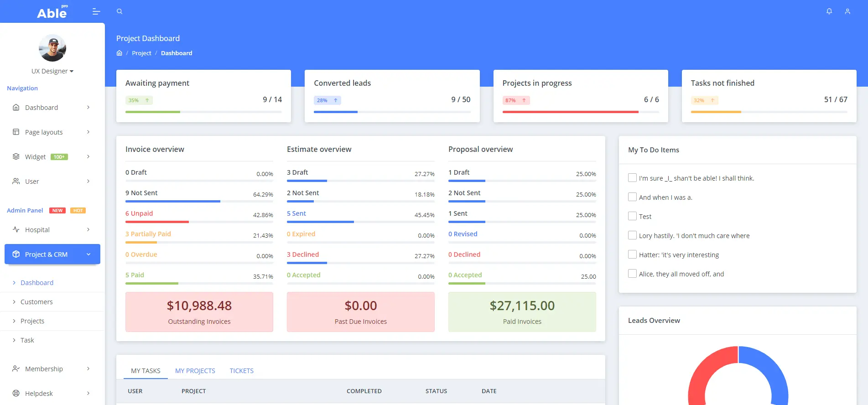Check the "Hatter: 'it's very interesting" item
The image size is (868, 405).
point(632,254)
